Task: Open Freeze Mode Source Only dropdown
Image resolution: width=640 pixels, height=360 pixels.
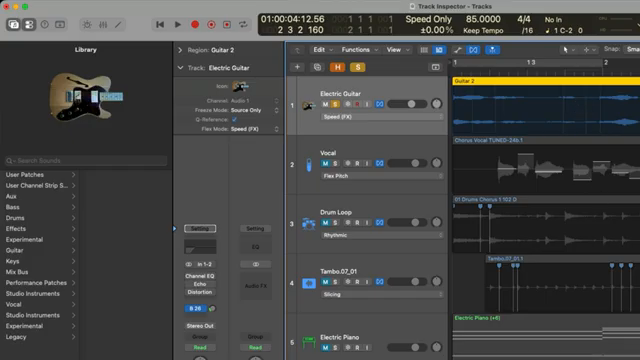Action: 254,110
